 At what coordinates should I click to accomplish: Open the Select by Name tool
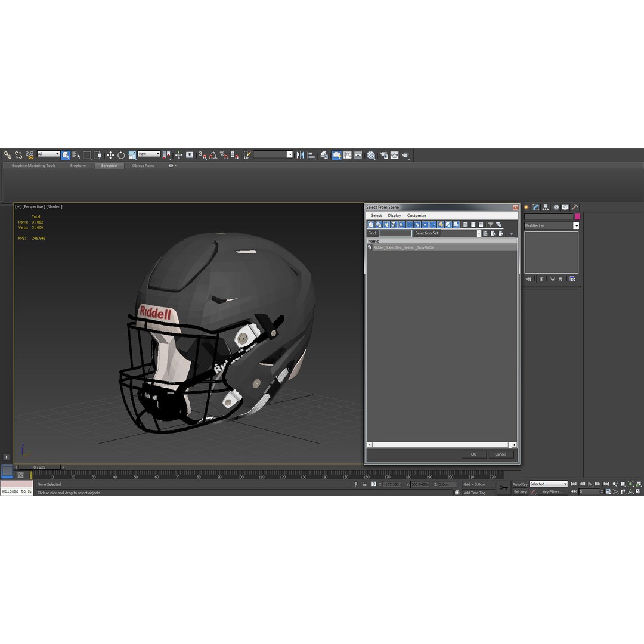(x=76, y=155)
